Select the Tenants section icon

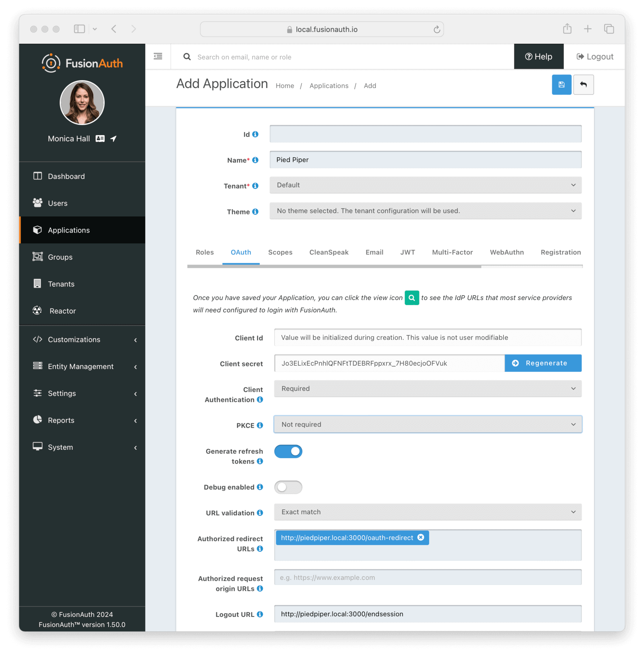point(37,284)
